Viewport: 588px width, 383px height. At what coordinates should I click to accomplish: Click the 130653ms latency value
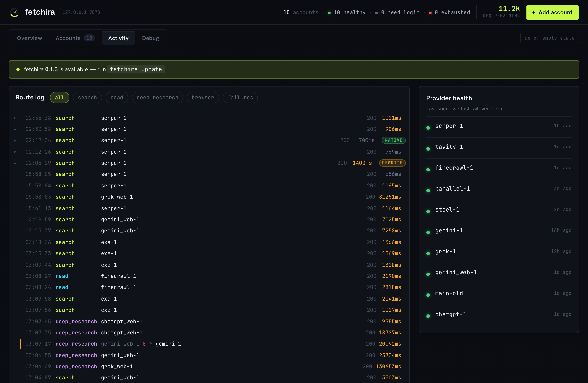(388, 367)
